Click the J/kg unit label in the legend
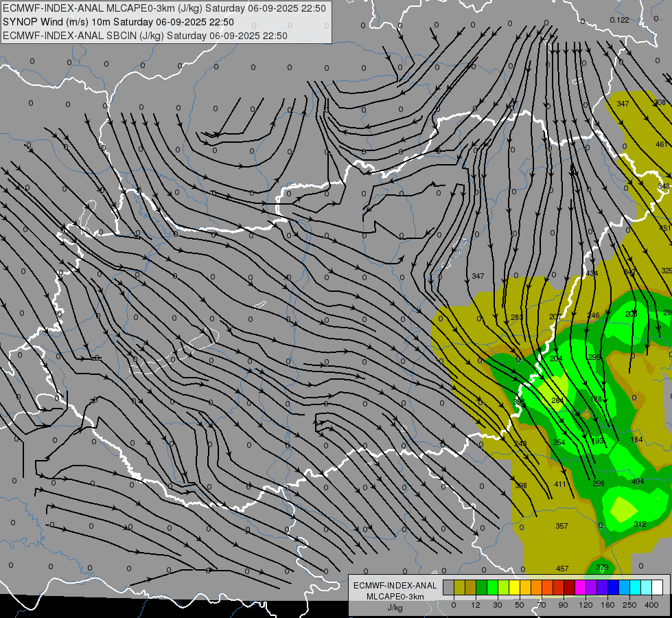Viewport: 672px width, 618px height. pyautogui.click(x=395, y=608)
